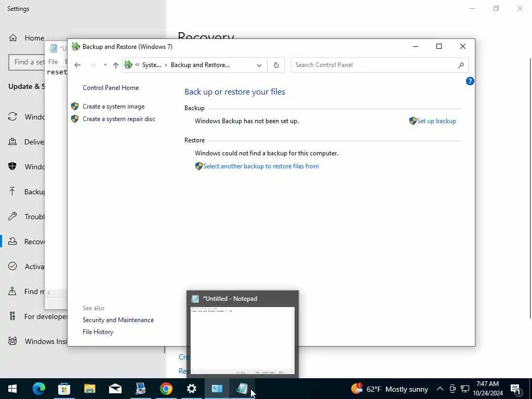
Task: Open recent locations dropdown arrow
Action: click(105, 65)
